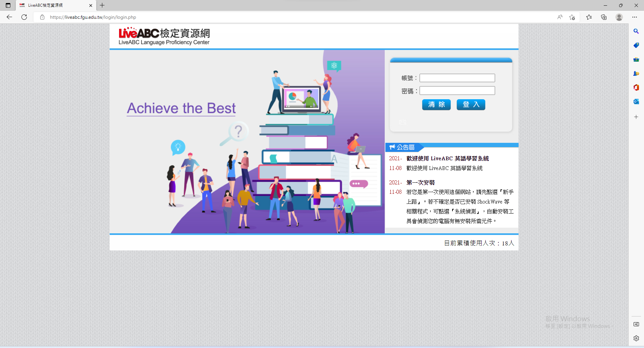644x348 pixels.
Task: Close the LiveABC tab
Action: point(91,5)
